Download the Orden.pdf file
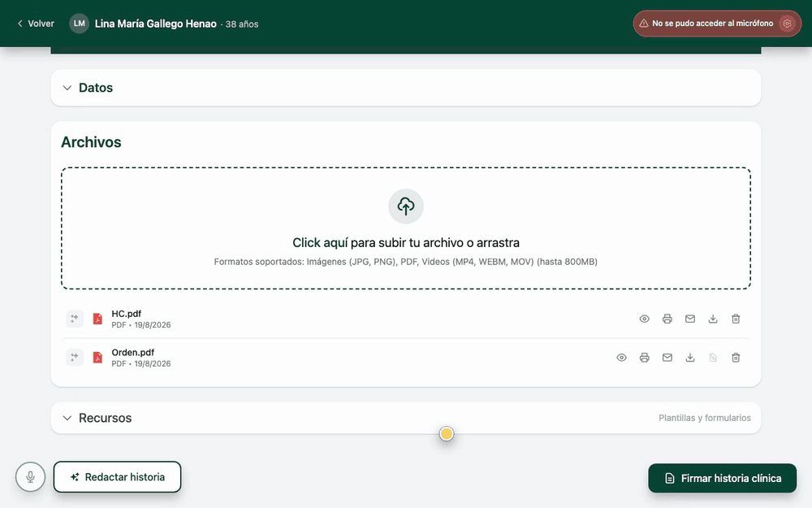This screenshot has width=812, height=508. pos(689,358)
